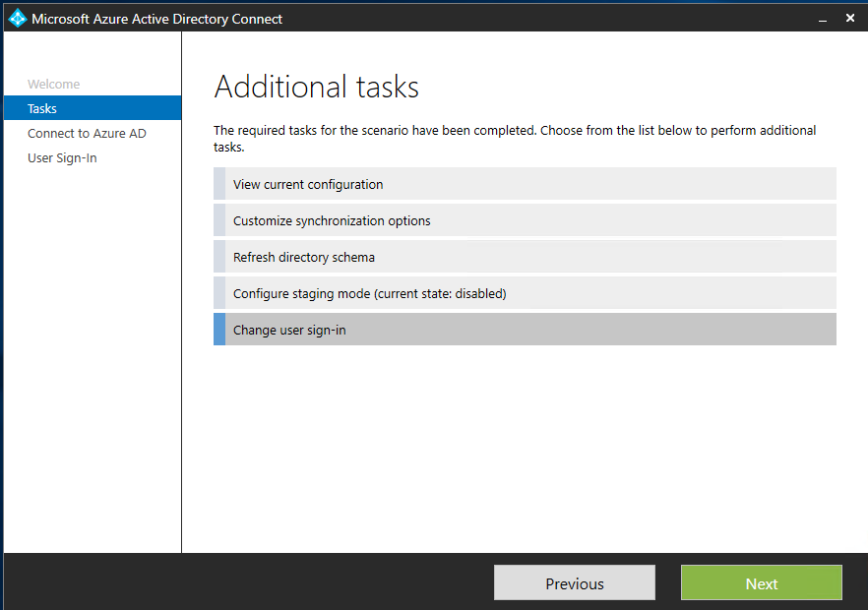868x610 pixels.
Task: Proceed with the green Next button
Action: (762, 582)
